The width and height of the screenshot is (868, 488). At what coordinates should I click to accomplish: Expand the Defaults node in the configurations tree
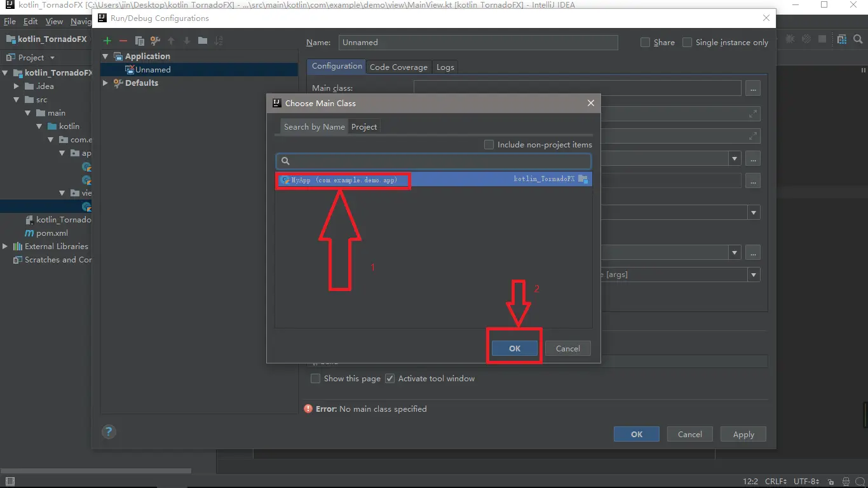[x=105, y=83]
